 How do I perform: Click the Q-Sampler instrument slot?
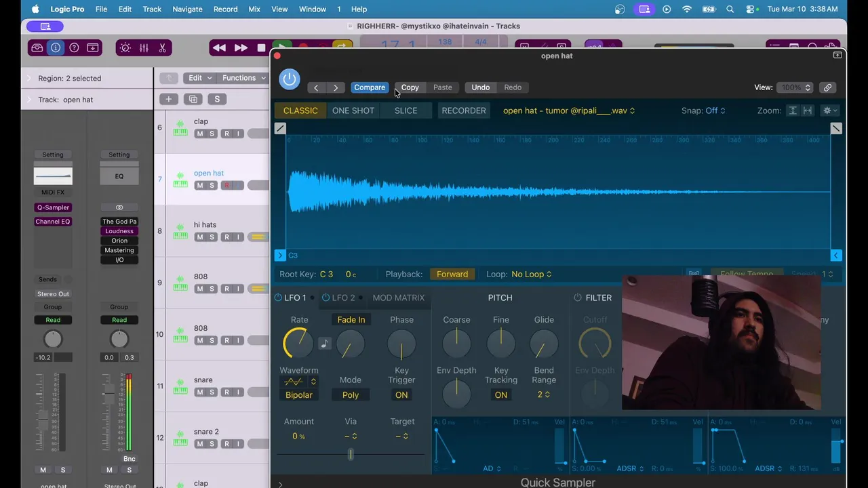pos(53,207)
